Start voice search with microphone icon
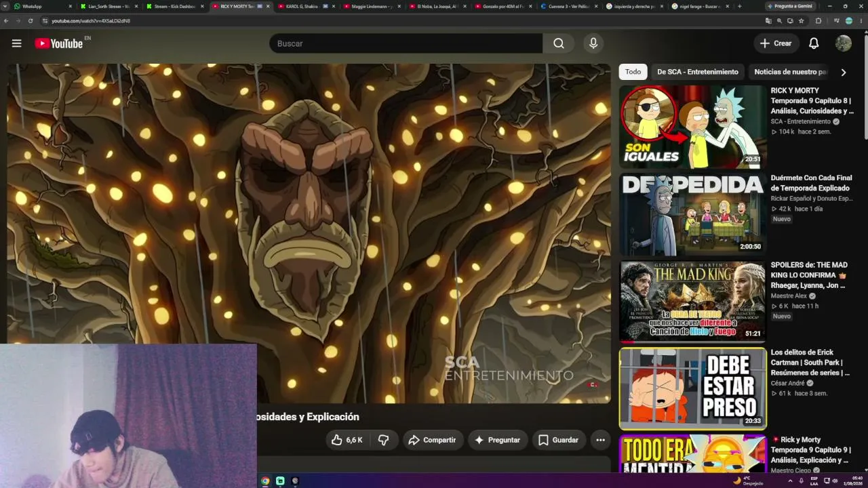868x488 pixels. (x=593, y=43)
